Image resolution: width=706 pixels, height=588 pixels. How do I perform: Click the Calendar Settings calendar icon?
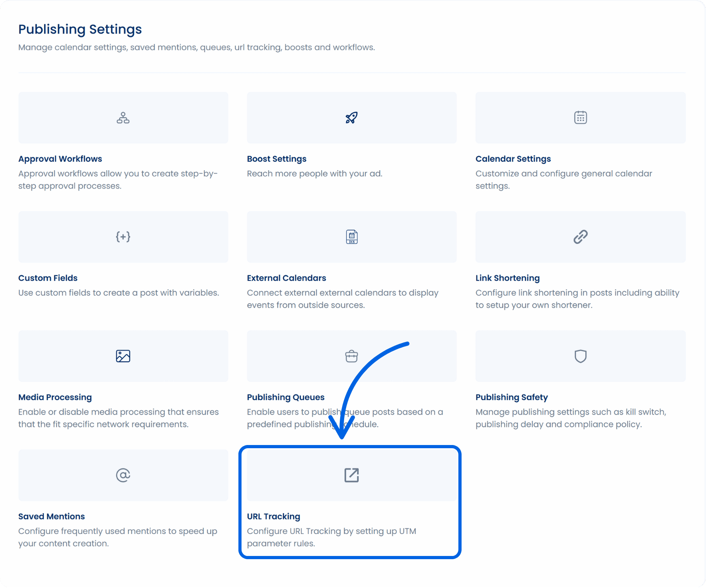click(580, 118)
